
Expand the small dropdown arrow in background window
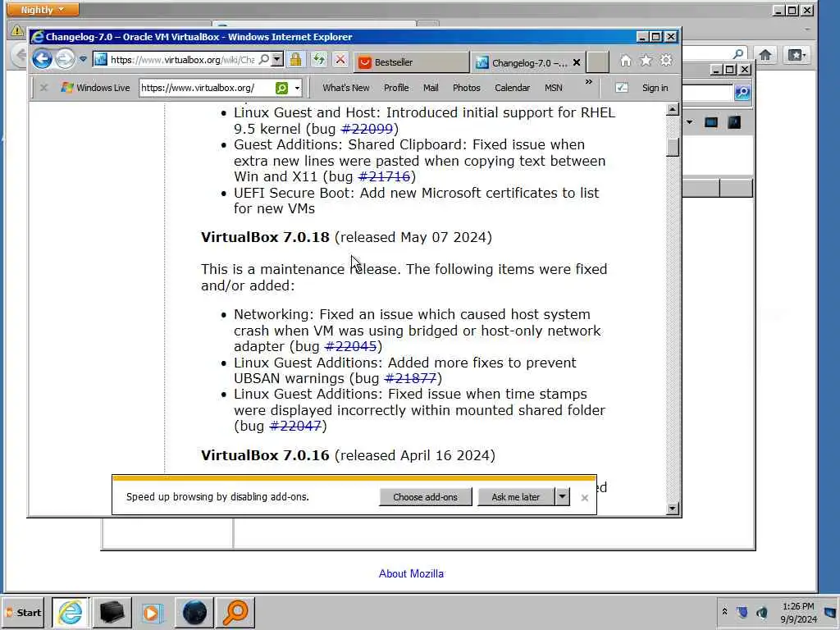click(689, 123)
